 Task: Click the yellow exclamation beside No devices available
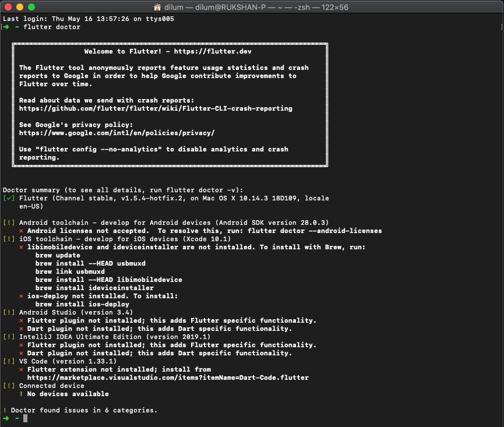click(21, 394)
